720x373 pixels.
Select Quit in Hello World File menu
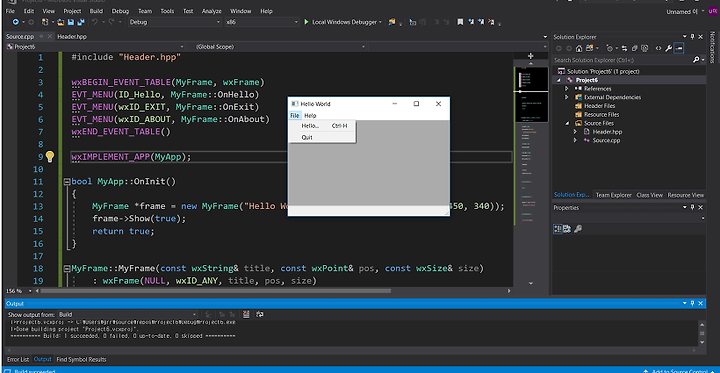tap(322, 137)
